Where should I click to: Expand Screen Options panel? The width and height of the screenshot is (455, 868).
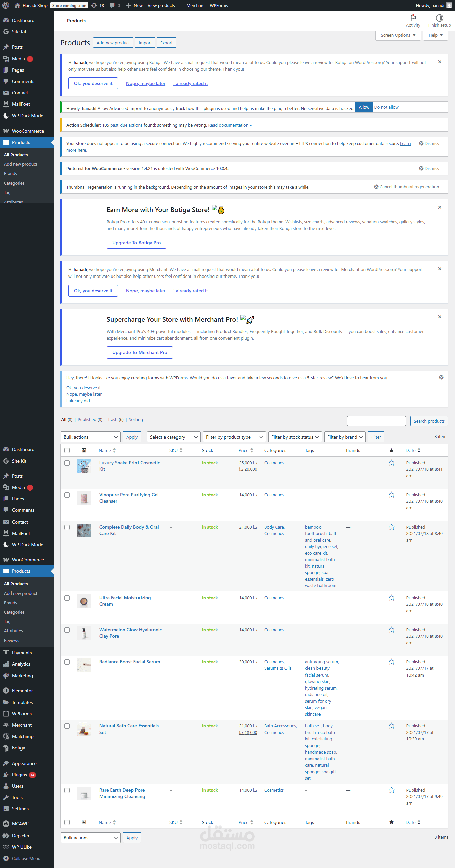click(398, 35)
